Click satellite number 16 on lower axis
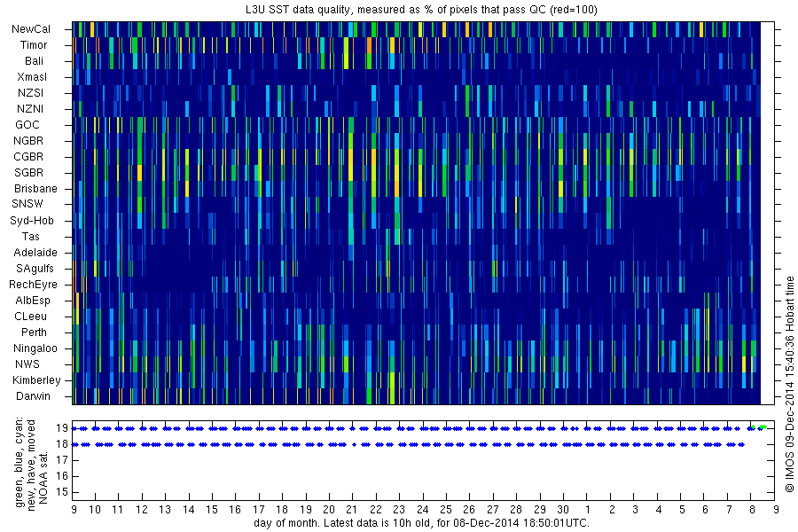This screenshot has height=532, width=798. click(62, 476)
